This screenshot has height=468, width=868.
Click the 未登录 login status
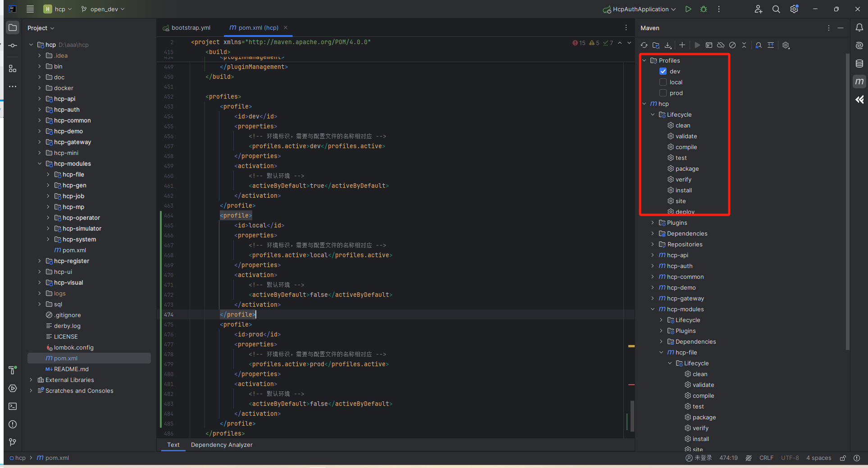tap(699, 458)
